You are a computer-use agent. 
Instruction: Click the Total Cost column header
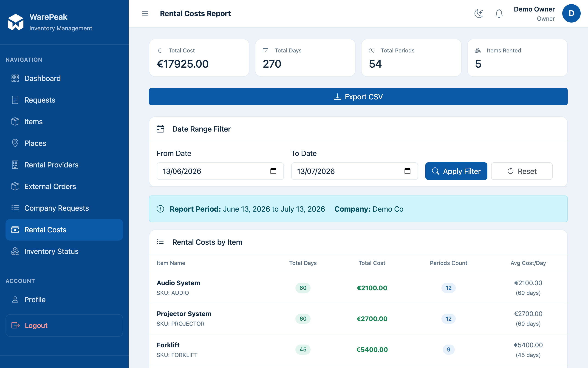pos(372,263)
